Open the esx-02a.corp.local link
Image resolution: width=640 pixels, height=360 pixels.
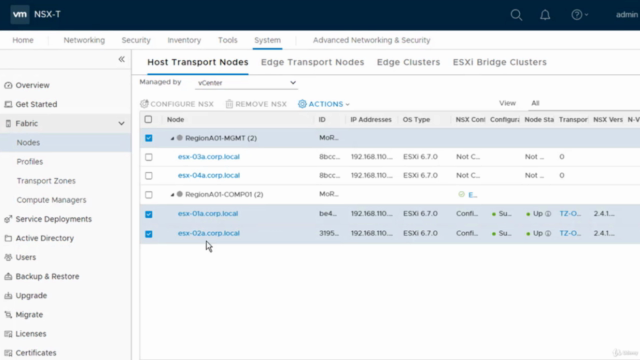point(209,233)
